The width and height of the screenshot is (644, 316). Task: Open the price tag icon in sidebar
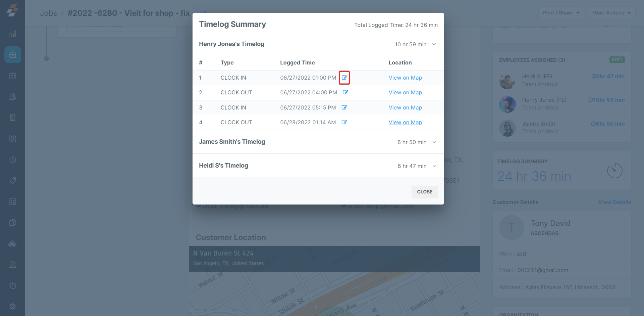[x=13, y=181]
